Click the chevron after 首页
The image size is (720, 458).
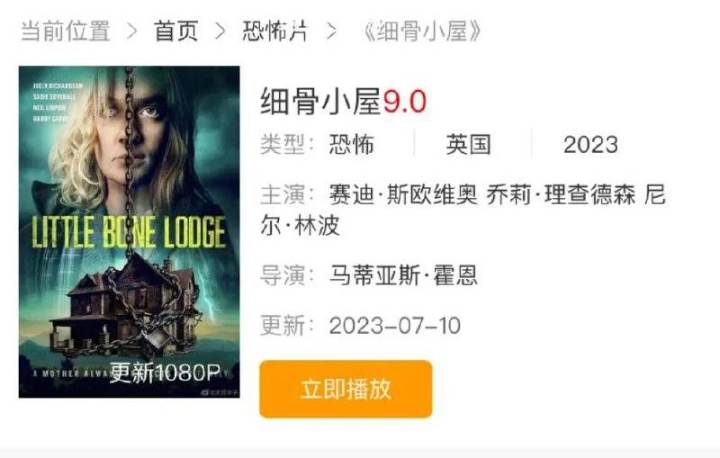pos(220,31)
